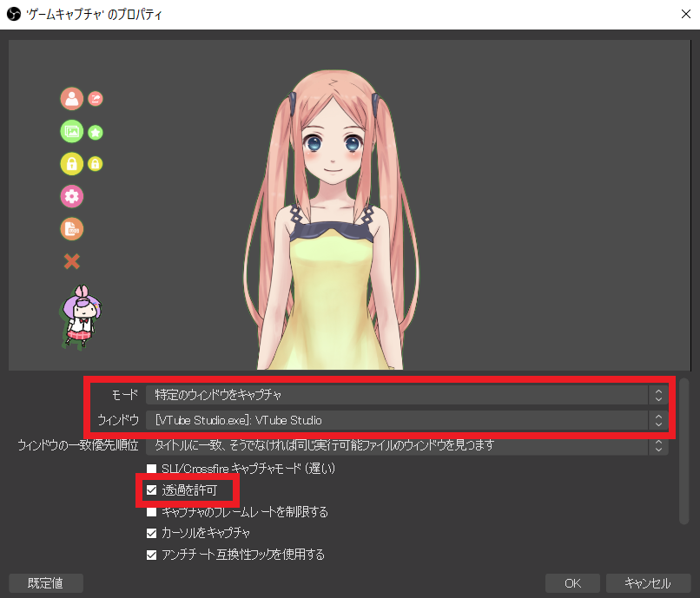This screenshot has height=598, width=700.
Task: Click the モード dropdown spinner arrows
Action: click(x=658, y=395)
